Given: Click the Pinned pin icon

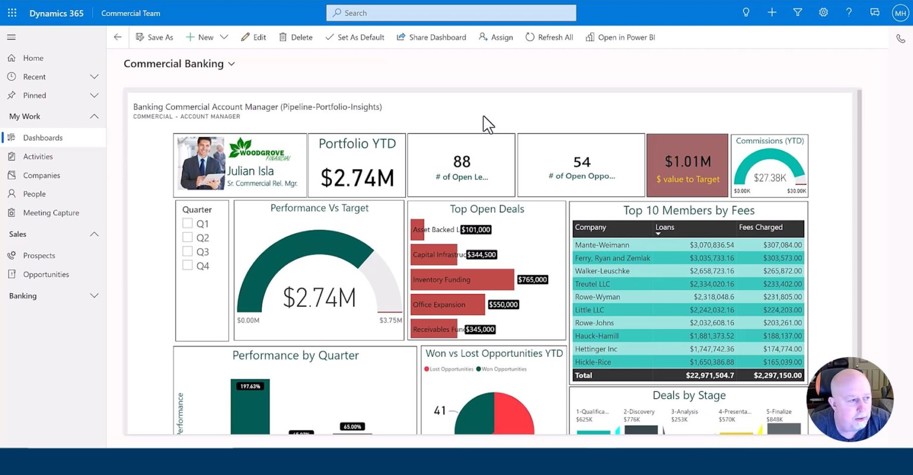Looking at the screenshot, I should [x=11, y=95].
